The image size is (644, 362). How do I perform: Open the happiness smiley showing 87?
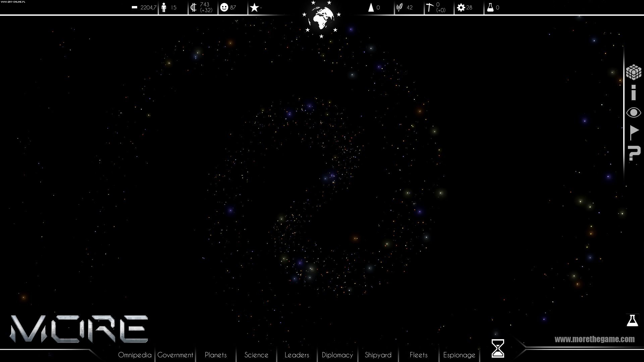coord(224,7)
